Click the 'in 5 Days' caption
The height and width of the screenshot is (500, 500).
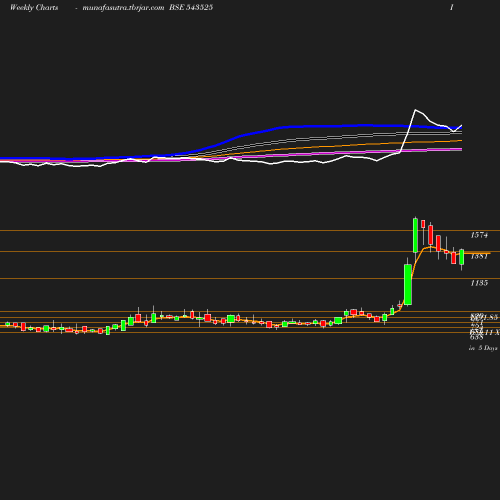[483, 348]
